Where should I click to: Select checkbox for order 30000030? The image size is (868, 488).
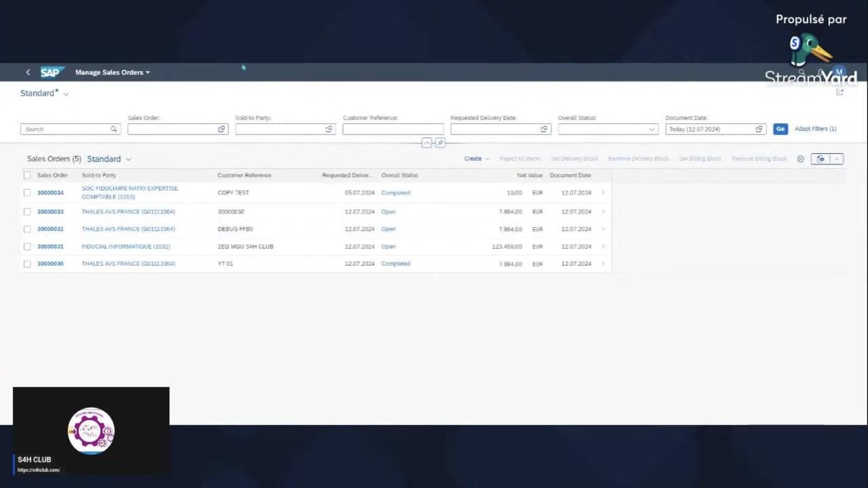[x=27, y=264]
